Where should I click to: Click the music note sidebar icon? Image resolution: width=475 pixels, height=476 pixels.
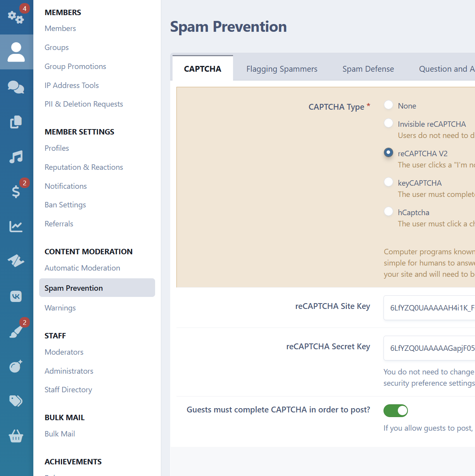[x=16, y=157]
